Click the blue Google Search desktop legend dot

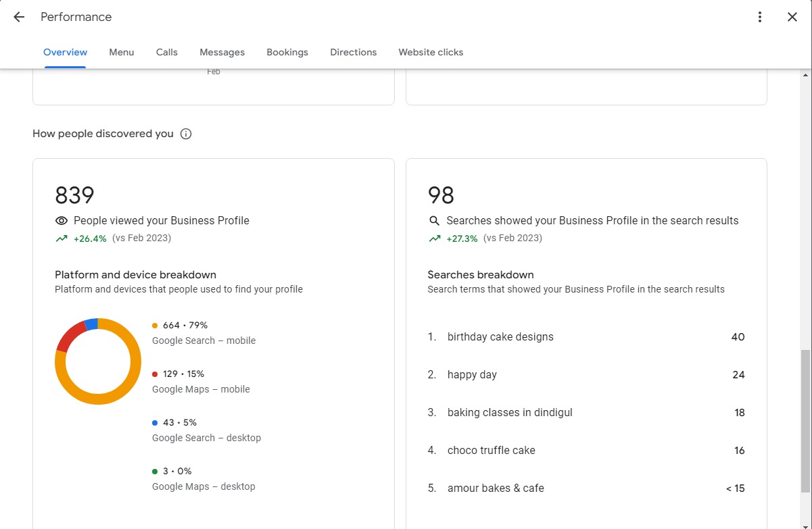155,423
